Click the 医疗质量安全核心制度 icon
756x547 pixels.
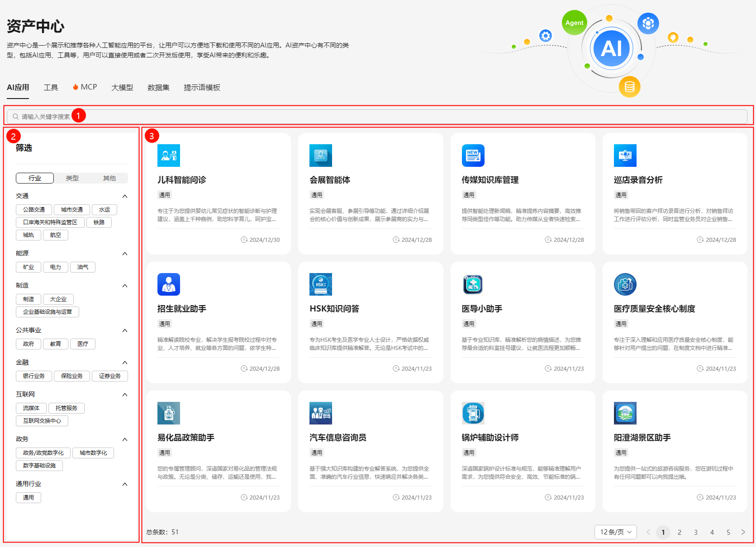625,284
